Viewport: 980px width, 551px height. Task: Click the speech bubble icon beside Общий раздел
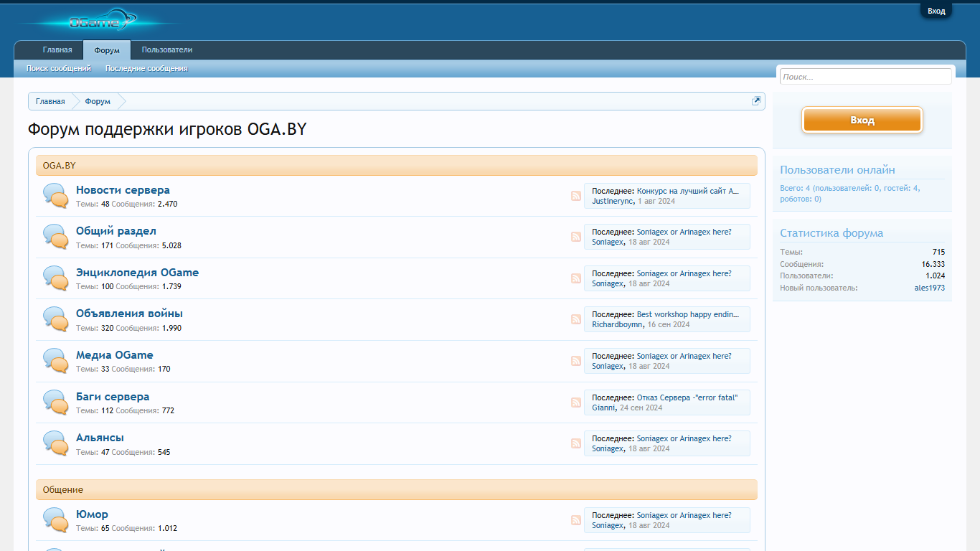click(x=56, y=237)
